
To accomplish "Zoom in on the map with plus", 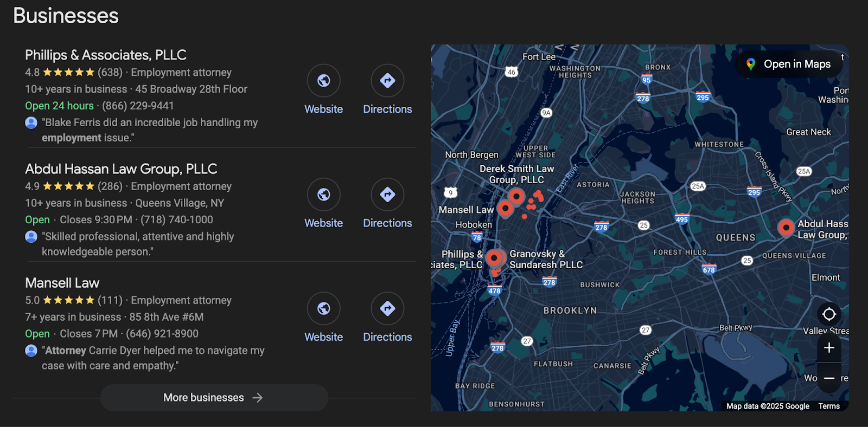I will pos(828,348).
